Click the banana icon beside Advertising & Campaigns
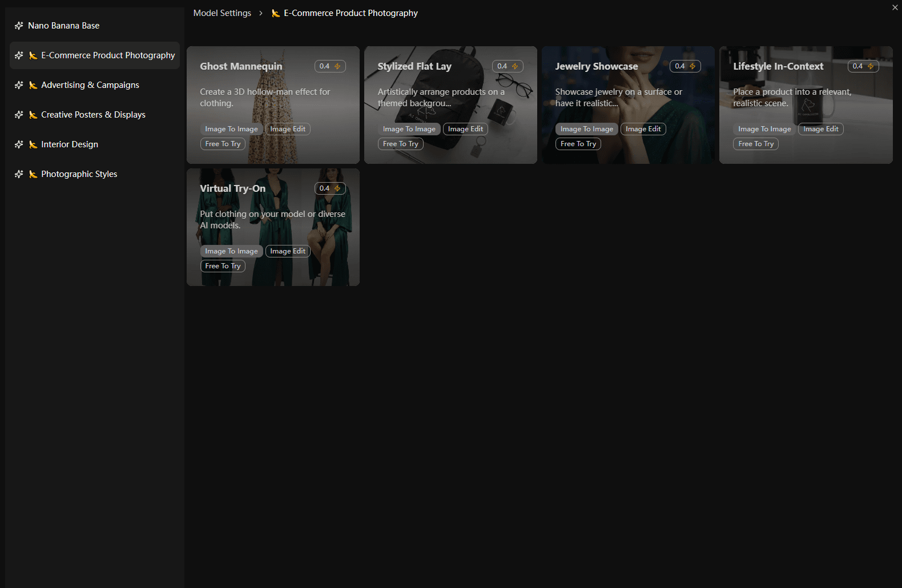The height and width of the screenshot is (588, 902). [33, 85]
